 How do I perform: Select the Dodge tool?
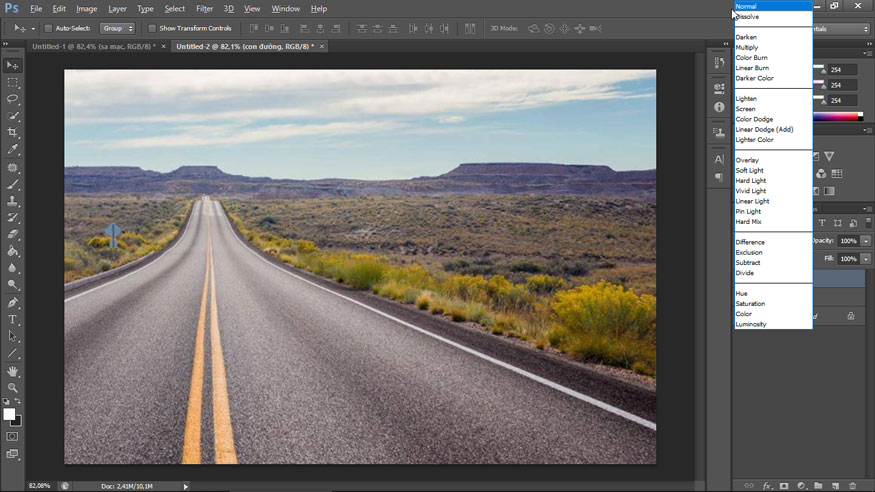(x=12, y=284)
